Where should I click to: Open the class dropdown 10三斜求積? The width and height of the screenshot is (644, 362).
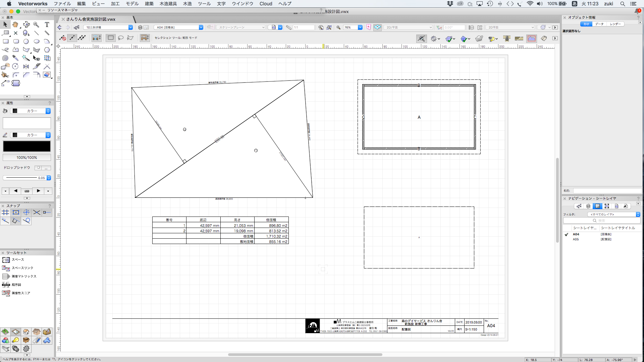[108, 27]
